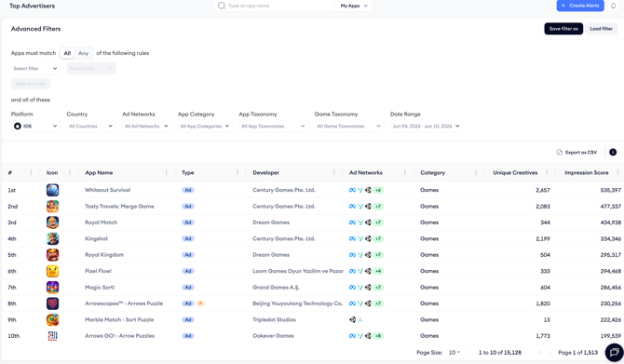Click the Export as CSV button
The height and width of the screenshot is (364, 624).
577,153
